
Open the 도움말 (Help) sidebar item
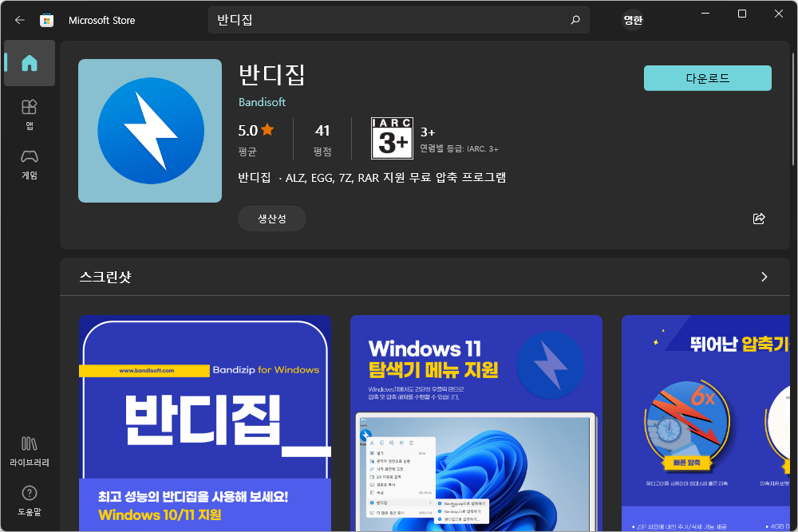click(x=30, y=501)
